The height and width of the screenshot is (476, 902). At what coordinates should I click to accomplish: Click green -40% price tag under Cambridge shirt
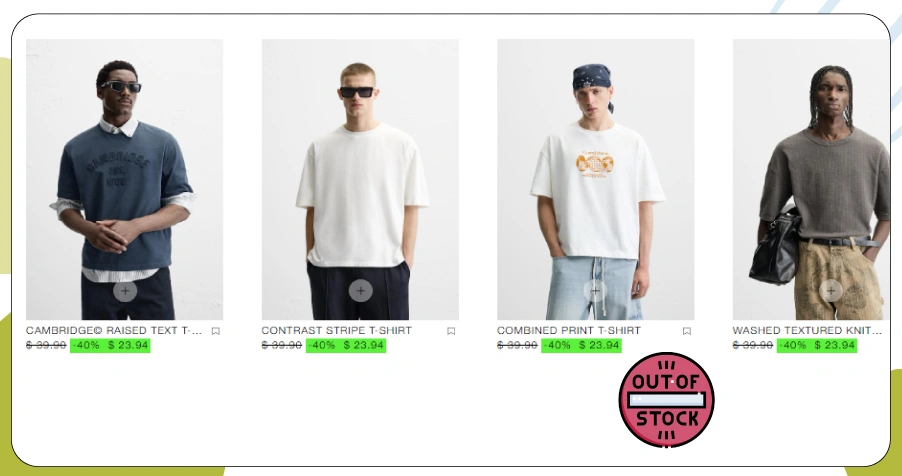pyautogui.click(x=87, y=345)
